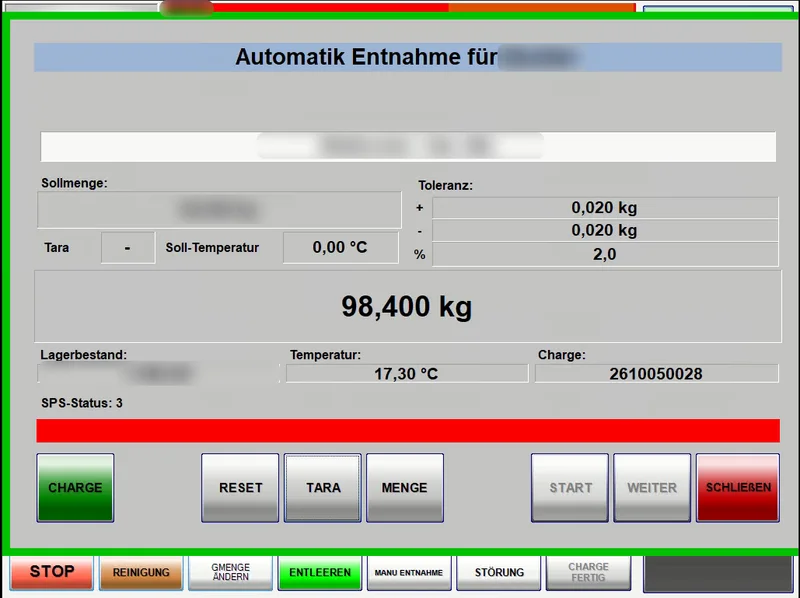Image resolution: width=800 pixels, height=598 pixels.
Task: Click the greyed START button
Action: tap(570, 487)
